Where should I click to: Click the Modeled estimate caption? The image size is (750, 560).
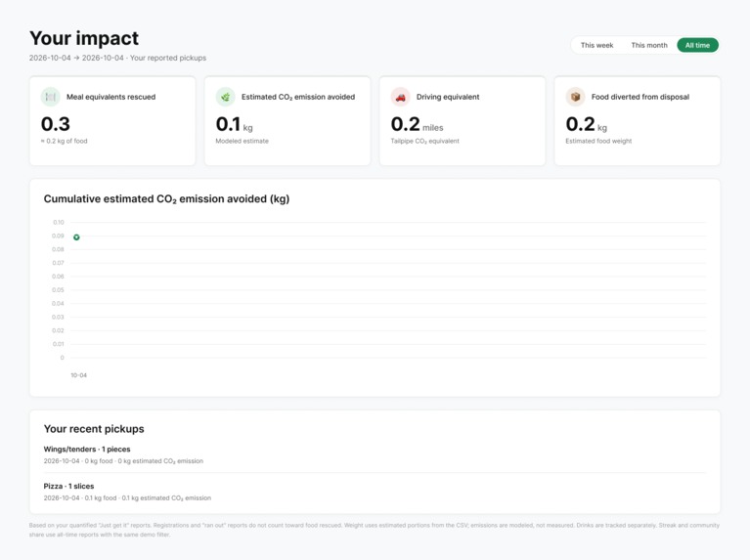coord(243,141)
